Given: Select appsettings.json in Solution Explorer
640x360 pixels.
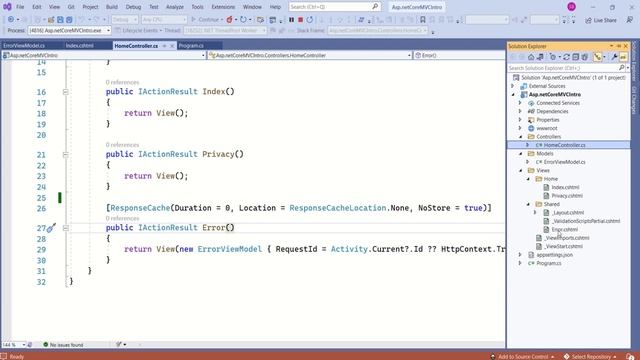Looking at the screenshot, I should point(555,255).
